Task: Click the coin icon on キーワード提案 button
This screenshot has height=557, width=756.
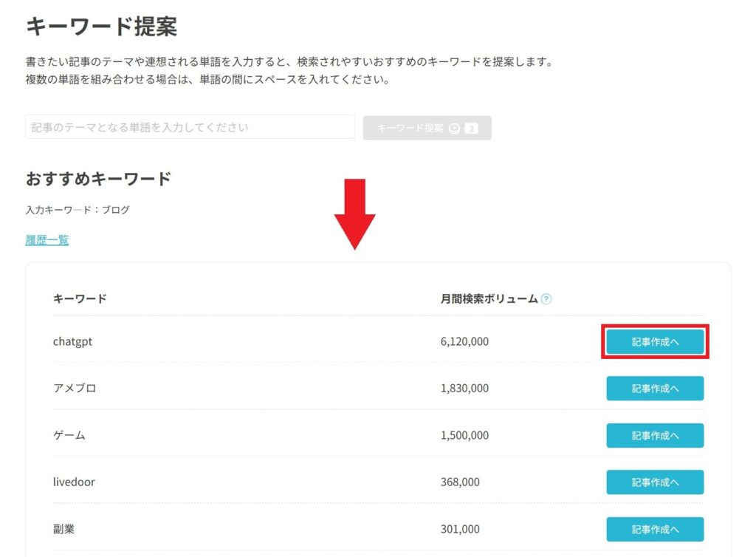Action: tap(454, 128)
